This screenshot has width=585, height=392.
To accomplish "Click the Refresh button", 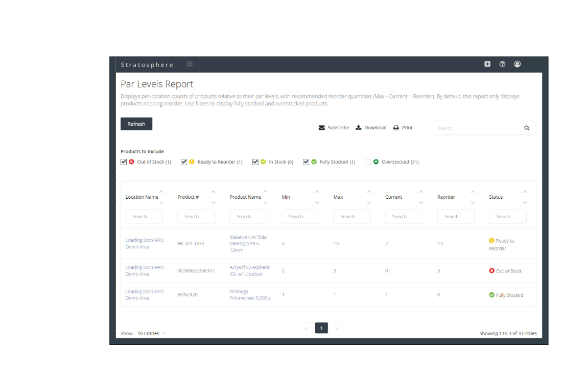I will coord(136,124).
